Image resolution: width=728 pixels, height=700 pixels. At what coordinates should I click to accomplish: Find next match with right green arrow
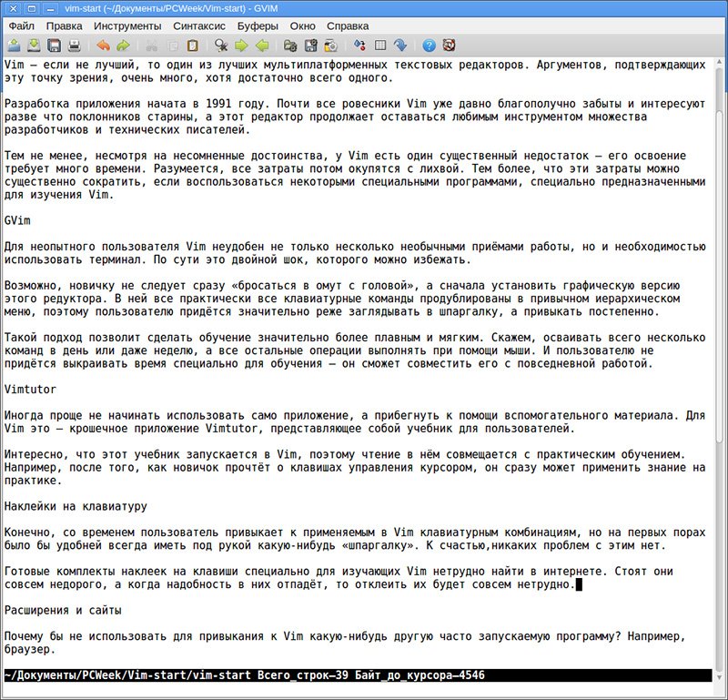pyautogui.click(x=241, y=46)
